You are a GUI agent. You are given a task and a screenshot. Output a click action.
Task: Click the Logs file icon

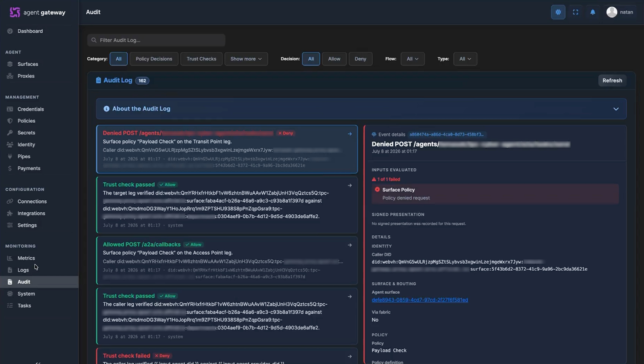click(10, 270)
